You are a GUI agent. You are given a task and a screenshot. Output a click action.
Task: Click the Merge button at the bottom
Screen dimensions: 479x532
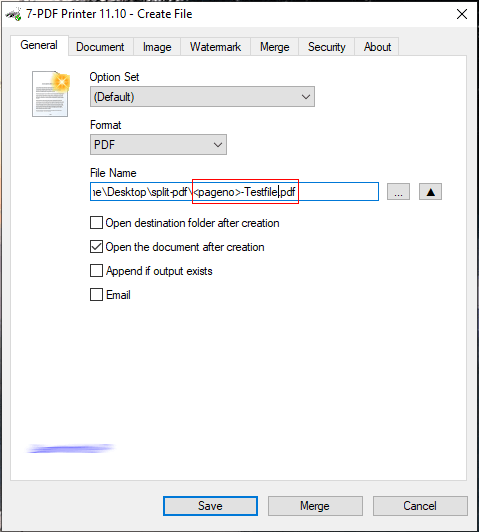pyautogui.click(x=315, y=506)
